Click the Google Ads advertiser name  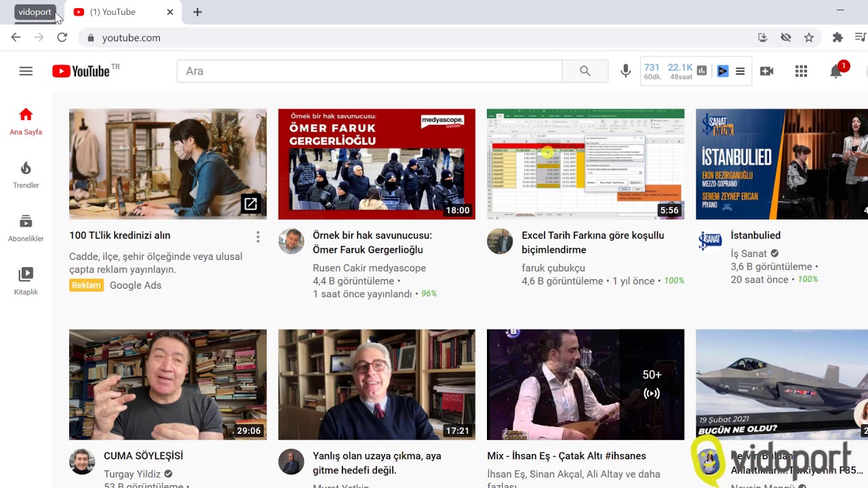point(136,285)
